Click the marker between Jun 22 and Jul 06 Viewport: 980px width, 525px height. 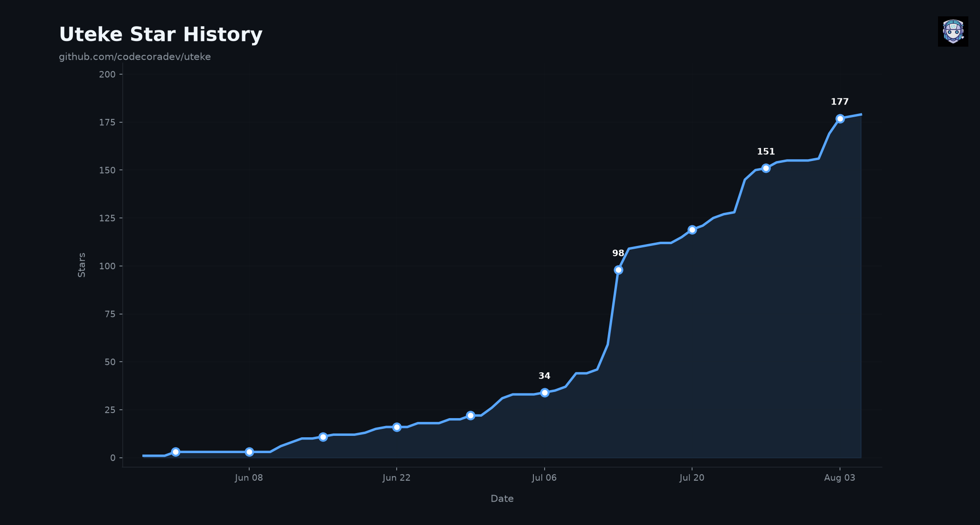[470, 415]
